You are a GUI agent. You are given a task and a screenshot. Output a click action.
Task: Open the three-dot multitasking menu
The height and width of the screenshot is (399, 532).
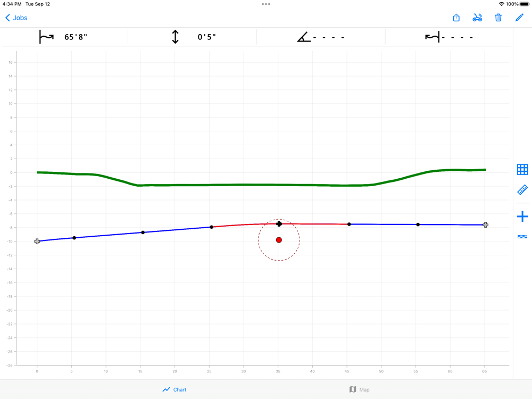(x=266, y=4)
